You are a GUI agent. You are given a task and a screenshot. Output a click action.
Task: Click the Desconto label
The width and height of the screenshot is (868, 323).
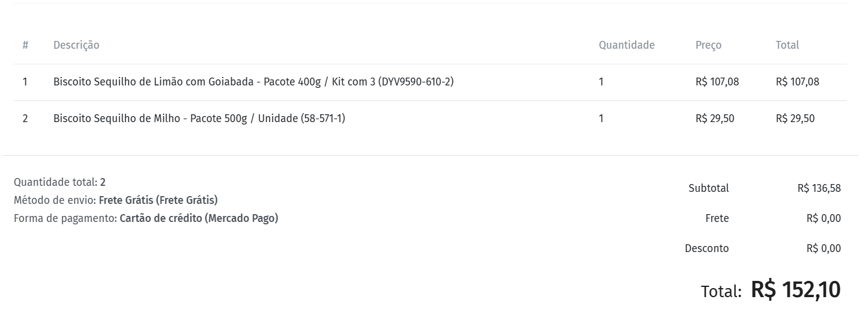(x=706, y=248)
